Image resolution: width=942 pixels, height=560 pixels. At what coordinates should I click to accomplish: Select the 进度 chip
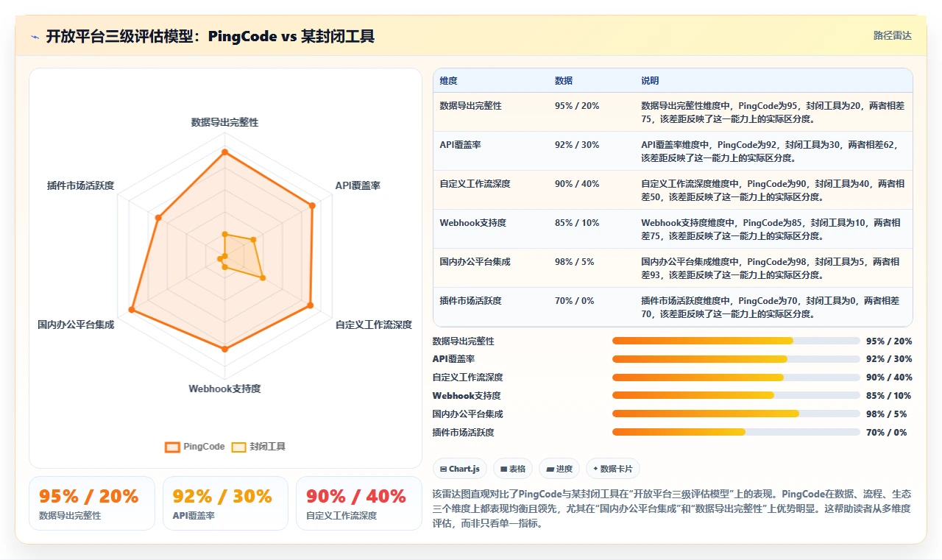(x=559, y=469)
